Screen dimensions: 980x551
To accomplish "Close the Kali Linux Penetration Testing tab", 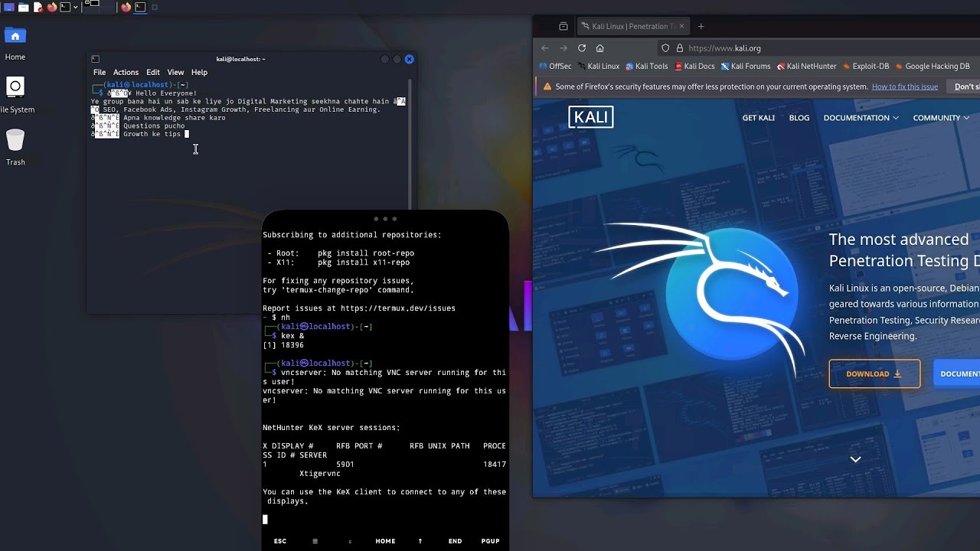I will point(681,26).
